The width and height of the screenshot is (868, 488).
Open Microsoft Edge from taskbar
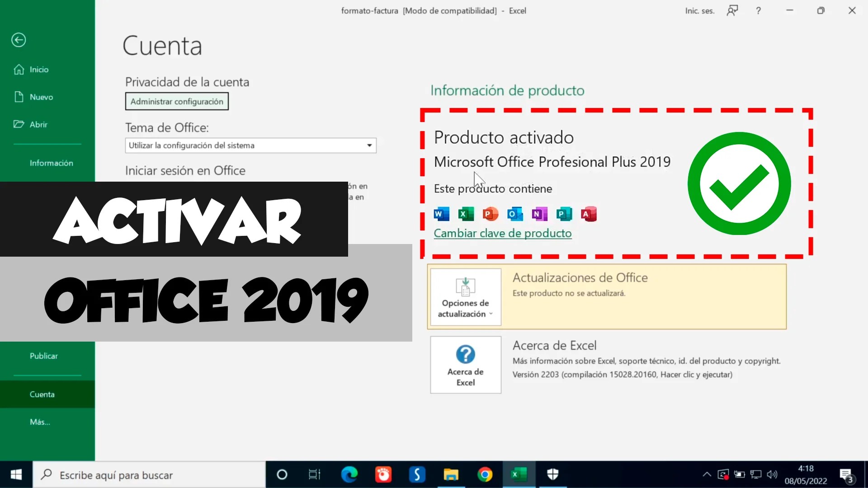pos(349,474)
